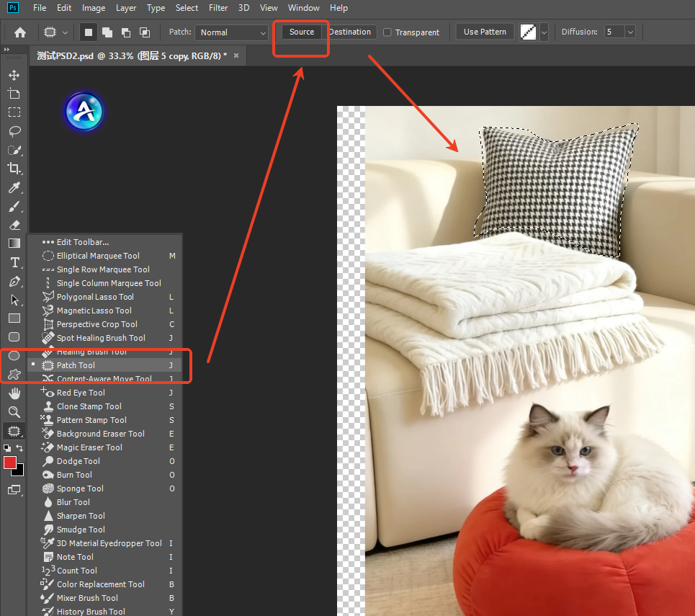Enable the Transparent checkbox

coord(387,32)
